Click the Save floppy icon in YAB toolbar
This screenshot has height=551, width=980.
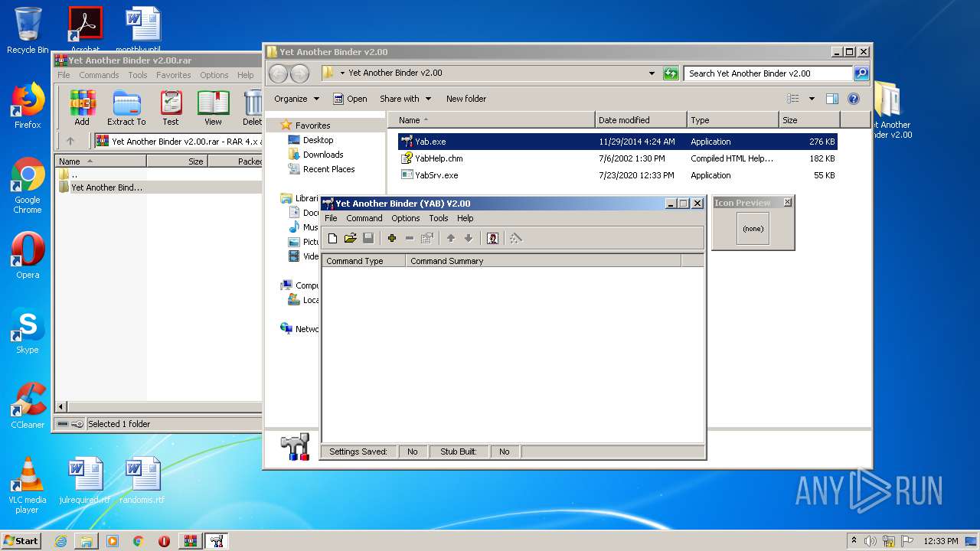[x=368, y=238]
